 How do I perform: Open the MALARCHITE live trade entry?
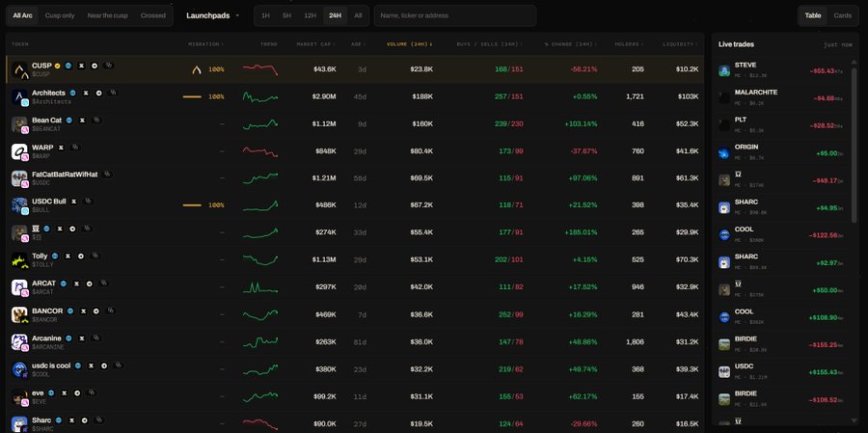pos(781,96)
